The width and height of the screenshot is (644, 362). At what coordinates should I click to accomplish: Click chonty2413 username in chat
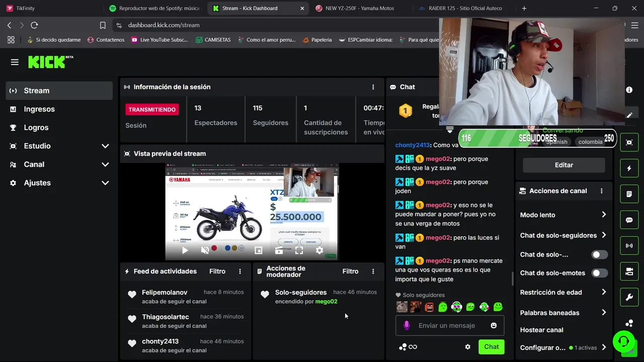coord(413,145)
